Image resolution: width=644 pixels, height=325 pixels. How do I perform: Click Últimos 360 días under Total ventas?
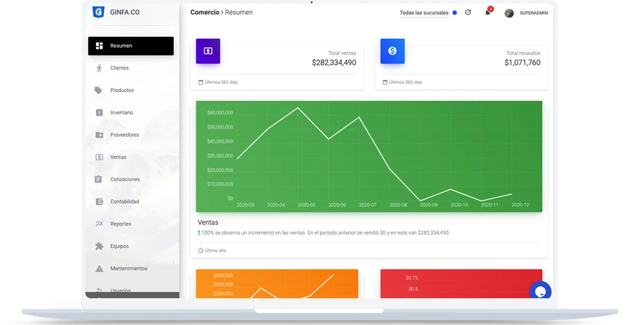221,82
